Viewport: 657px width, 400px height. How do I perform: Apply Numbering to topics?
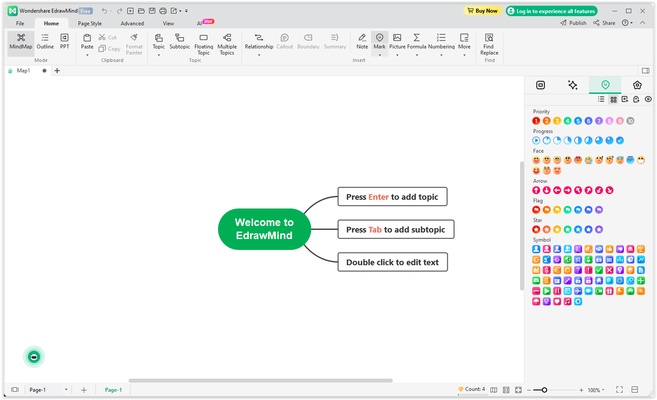441,41
